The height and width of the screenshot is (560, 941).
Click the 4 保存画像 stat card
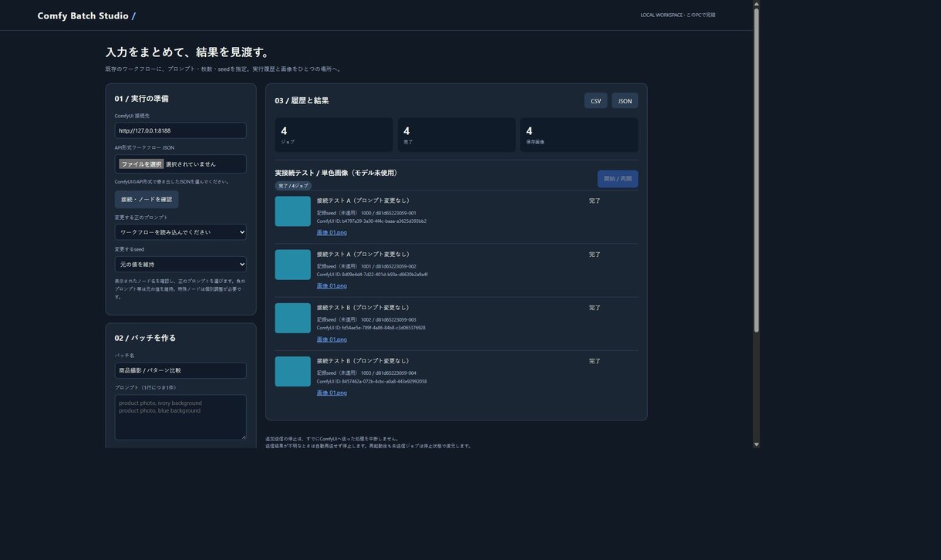[x=579, y=135]
